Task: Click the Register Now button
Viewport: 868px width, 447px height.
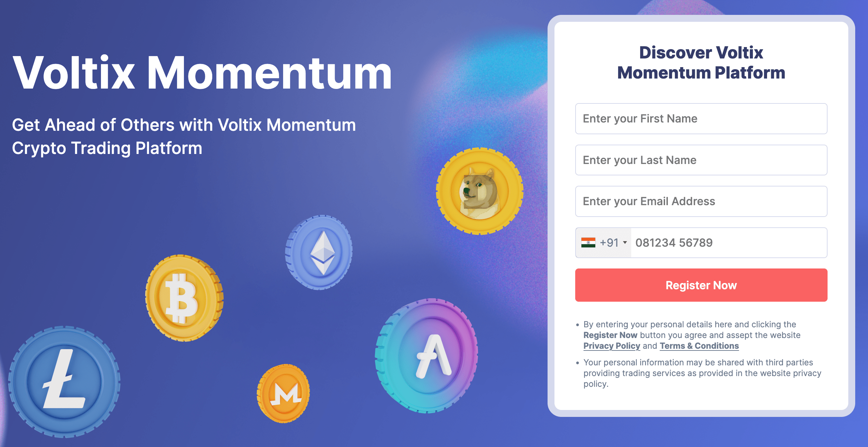Action: [702, 284]
